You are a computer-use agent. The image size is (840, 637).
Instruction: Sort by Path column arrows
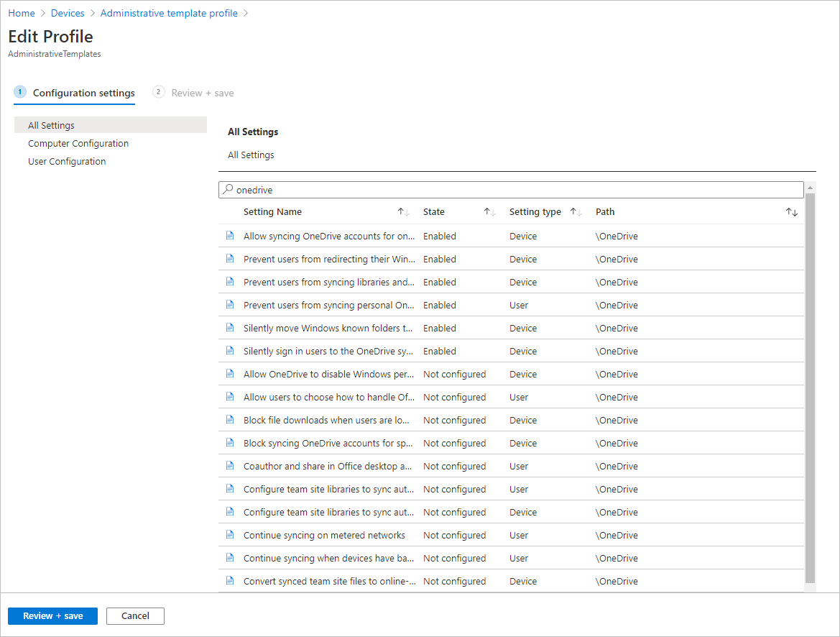(792, 212)
